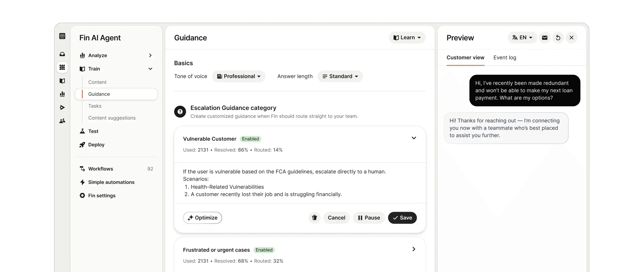Open the Outbound paper-plane icon in the left rail
Image resolution: width=644 pixels, height=272 pixels.
62,107
